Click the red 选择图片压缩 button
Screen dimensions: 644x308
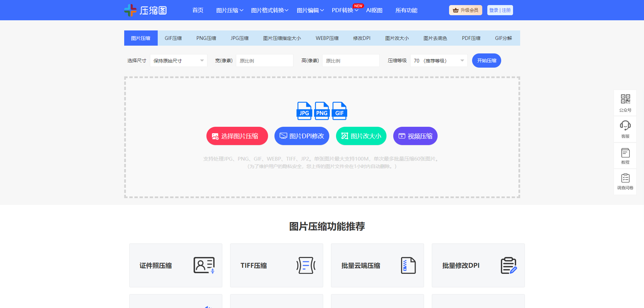click(237, 136)
